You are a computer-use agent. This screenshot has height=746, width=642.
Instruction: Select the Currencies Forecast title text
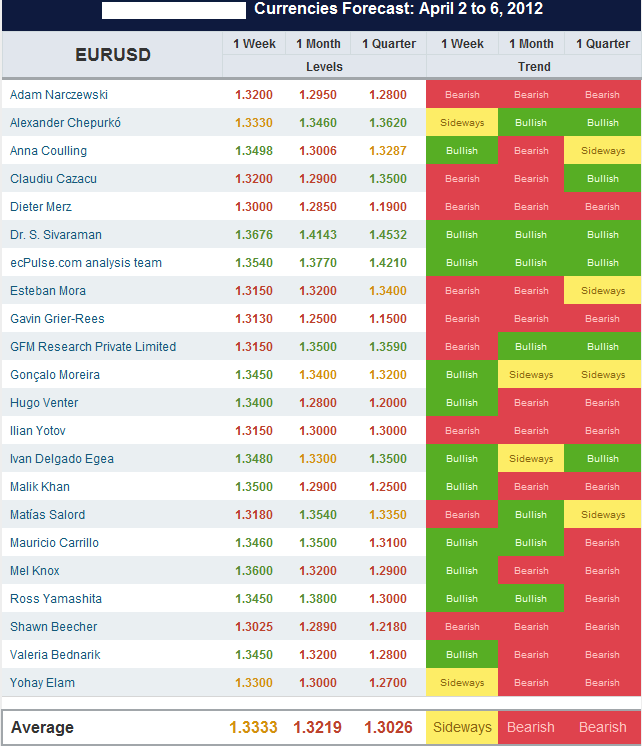coord(398,9)
